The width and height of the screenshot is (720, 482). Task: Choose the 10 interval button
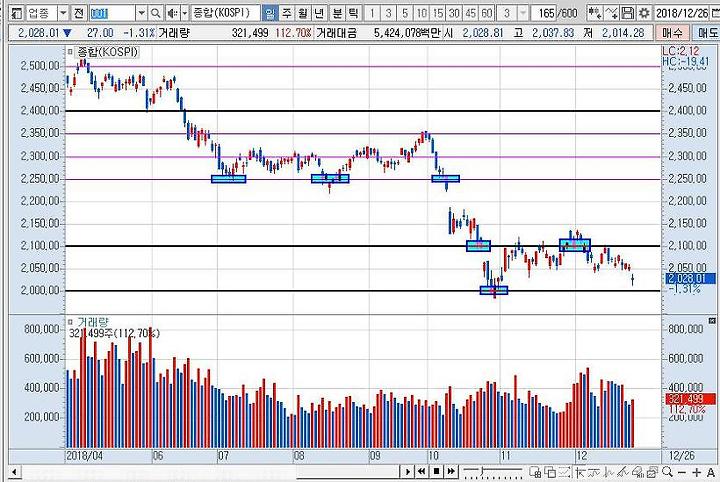[x=421, y=13]
